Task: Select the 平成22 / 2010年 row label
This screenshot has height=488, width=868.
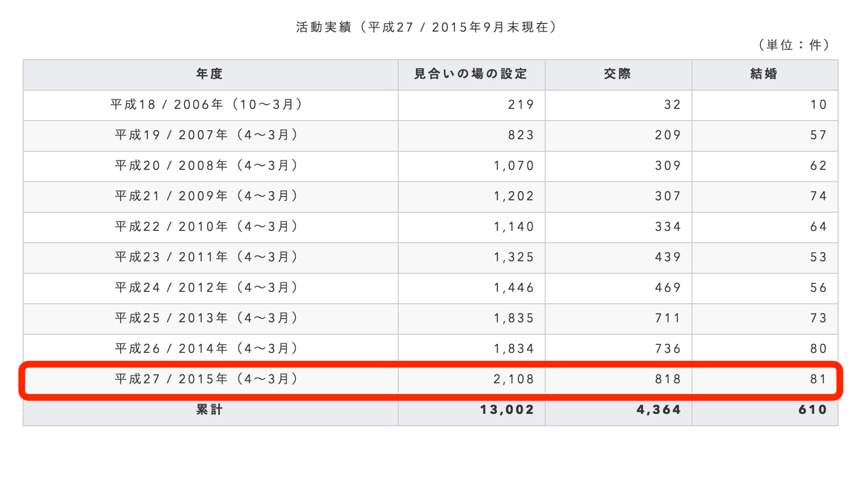Action: (207, 226)
